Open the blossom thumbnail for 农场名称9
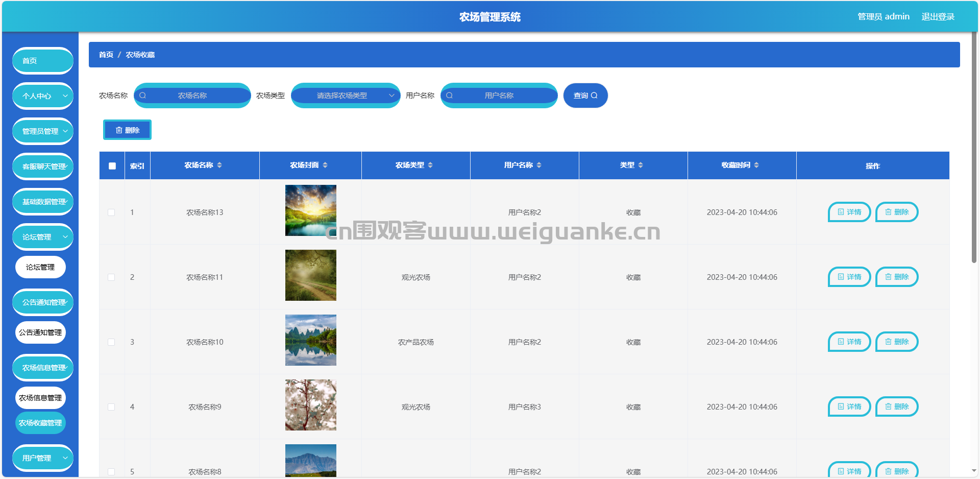Image resolution: width=980 pixels, height=479 pixels. (x=311, y=405)
